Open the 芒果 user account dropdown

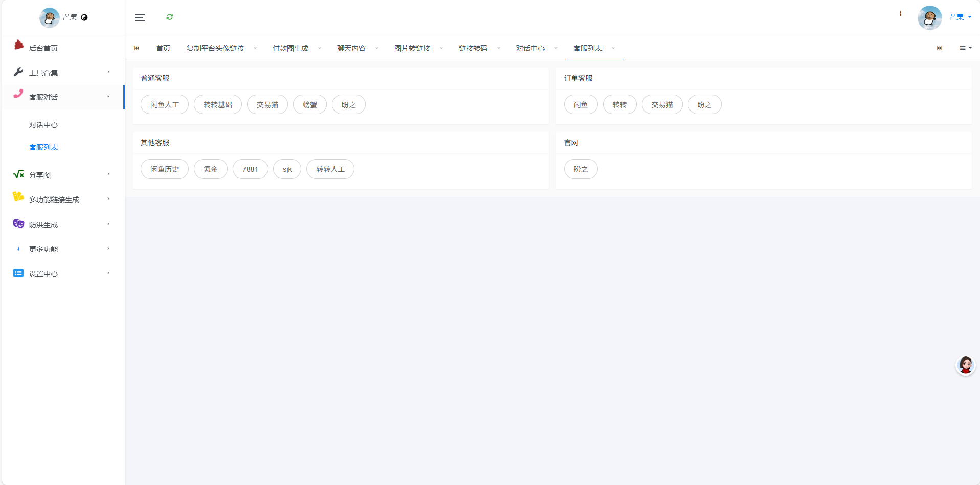click(960, 17)
